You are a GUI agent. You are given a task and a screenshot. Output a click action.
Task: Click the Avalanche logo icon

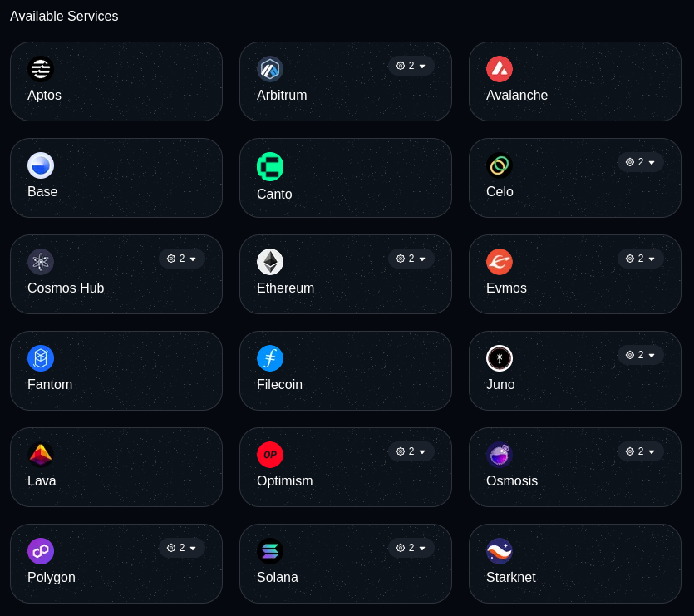[x=500, y=69]
